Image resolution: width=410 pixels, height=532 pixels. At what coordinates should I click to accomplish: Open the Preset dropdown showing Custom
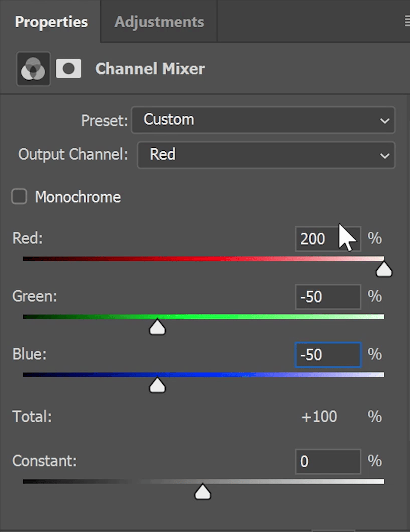(x=263, y=120)
